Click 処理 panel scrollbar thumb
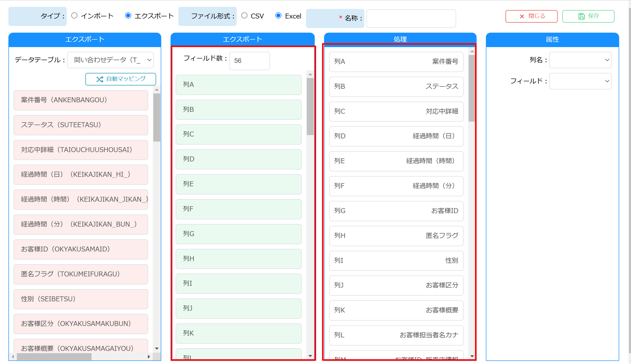The height and width of the screenshot is (364, 631). coord(472,88)
